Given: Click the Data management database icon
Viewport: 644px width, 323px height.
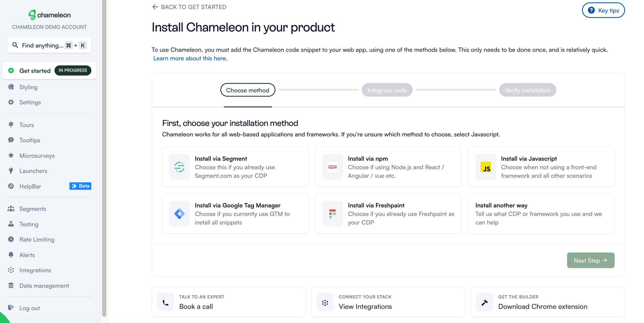Looking at the screenshot, I should 11,285.
